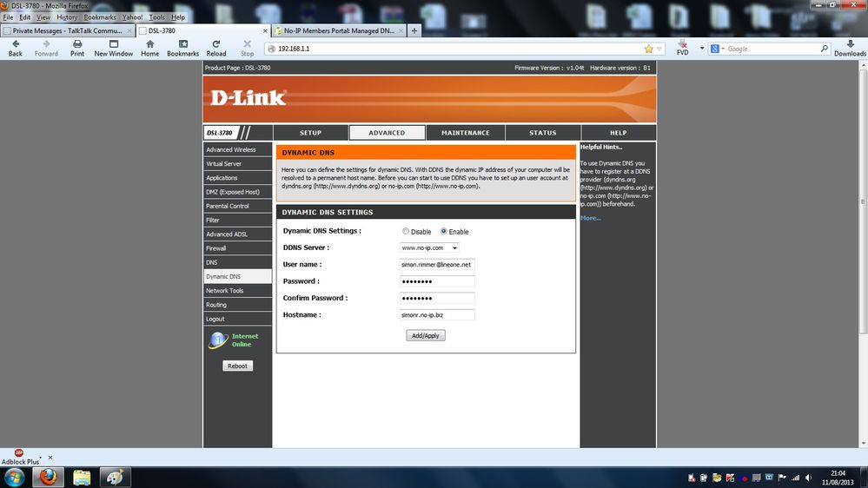Open the ADVANCED router tab
This screenshot has width=868, height=488.
click(x=387, y=133)
